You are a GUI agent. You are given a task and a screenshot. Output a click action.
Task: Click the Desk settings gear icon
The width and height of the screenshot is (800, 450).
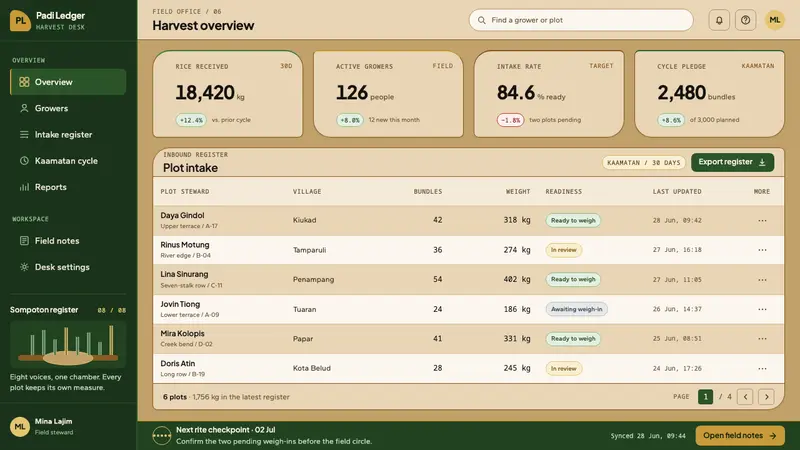(24, 267)
